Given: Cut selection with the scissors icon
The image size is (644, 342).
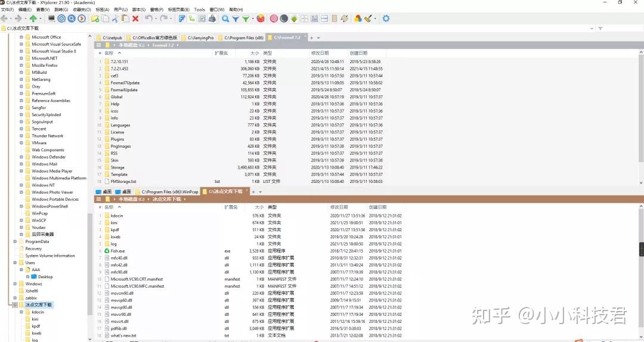Looking at the screenshot, I should click(x=115, y=18).
